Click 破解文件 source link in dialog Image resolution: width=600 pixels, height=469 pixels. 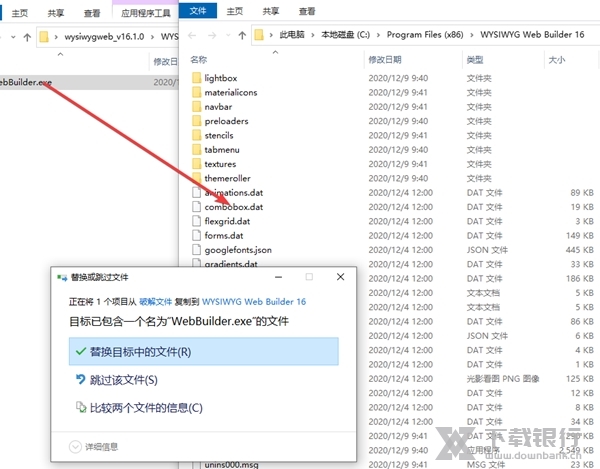coord(155,302)
